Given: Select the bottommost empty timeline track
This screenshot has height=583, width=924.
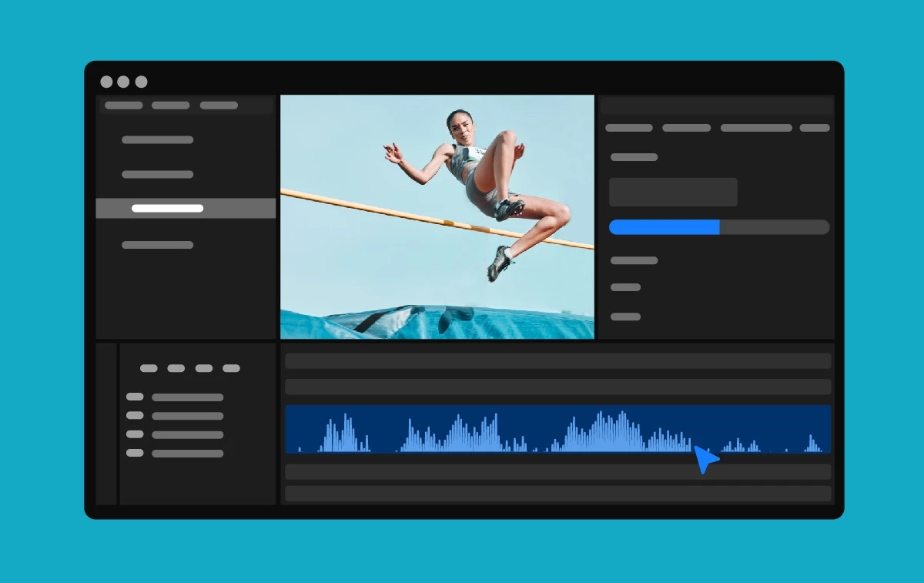Looking at the screenshot, I should pos(558,494).
